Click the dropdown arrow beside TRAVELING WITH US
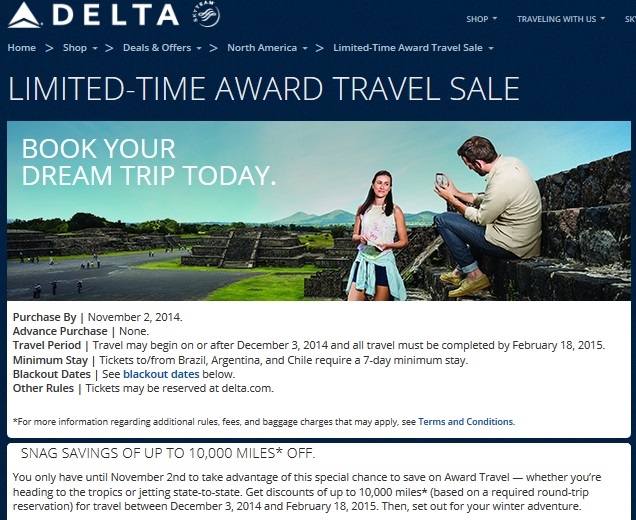The image size is (636, 520). point(605,19)
